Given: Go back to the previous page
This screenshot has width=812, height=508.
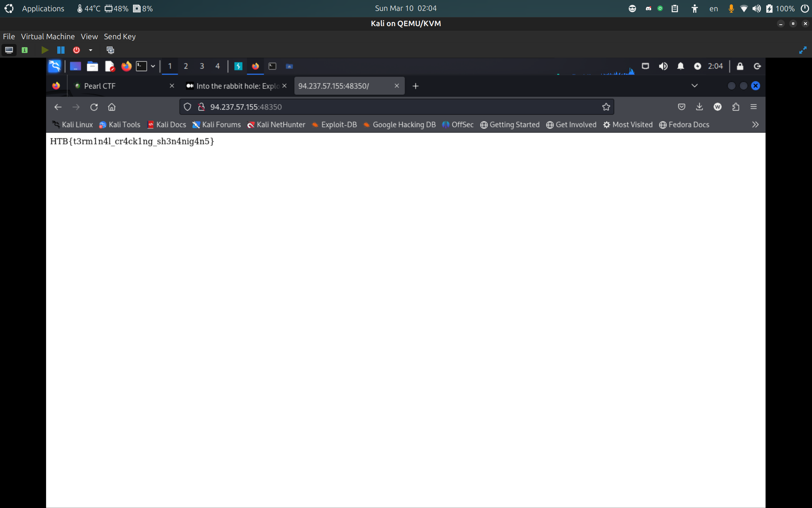Looking at the screenshot, I should coord(58,107).
